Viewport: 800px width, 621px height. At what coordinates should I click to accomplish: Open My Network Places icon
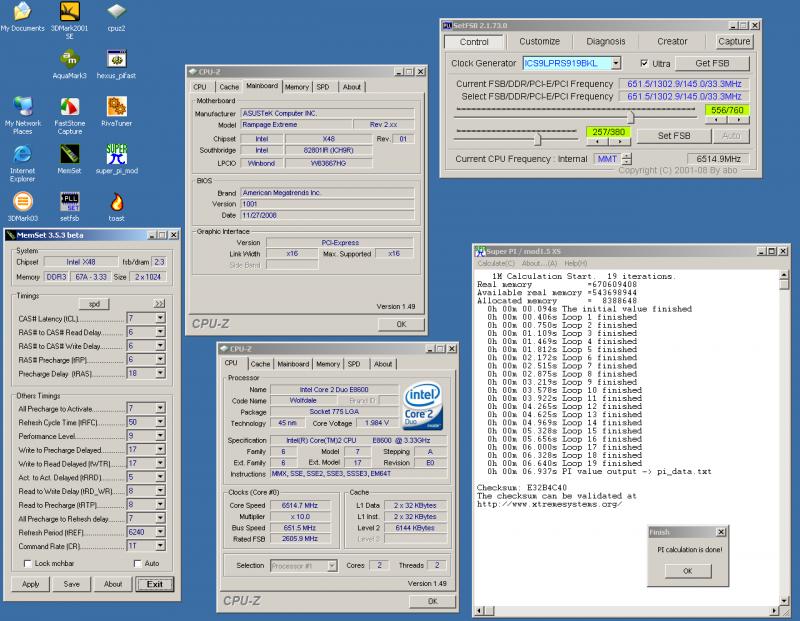pos(22,115)
